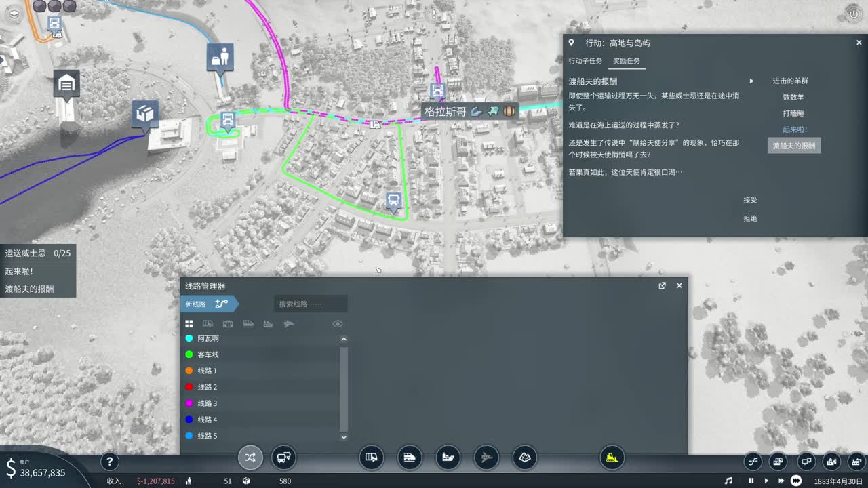Click the line list scrollbar thumb
868x488 pixels.
coord(344,389)
